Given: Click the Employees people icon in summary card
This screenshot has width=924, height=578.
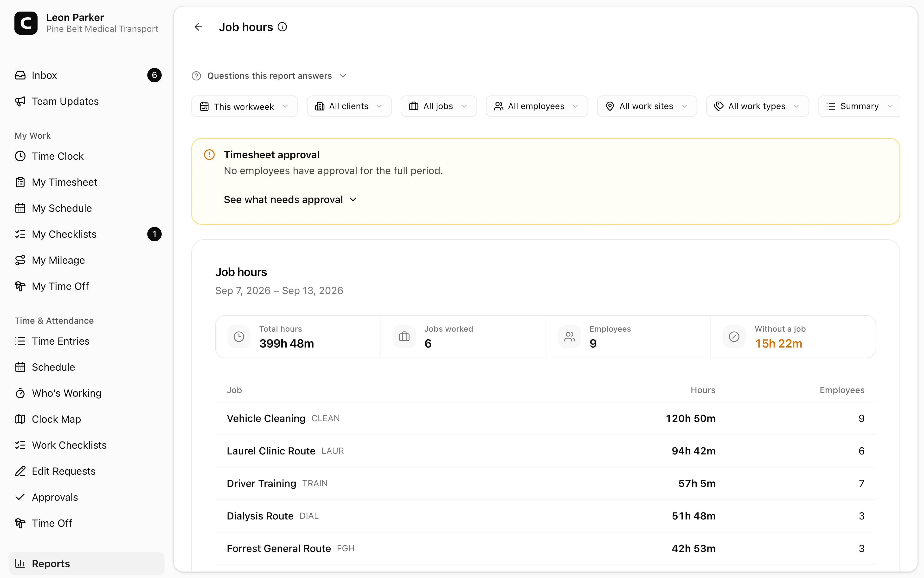Looking at the screenshot, I should click(569, 337).
